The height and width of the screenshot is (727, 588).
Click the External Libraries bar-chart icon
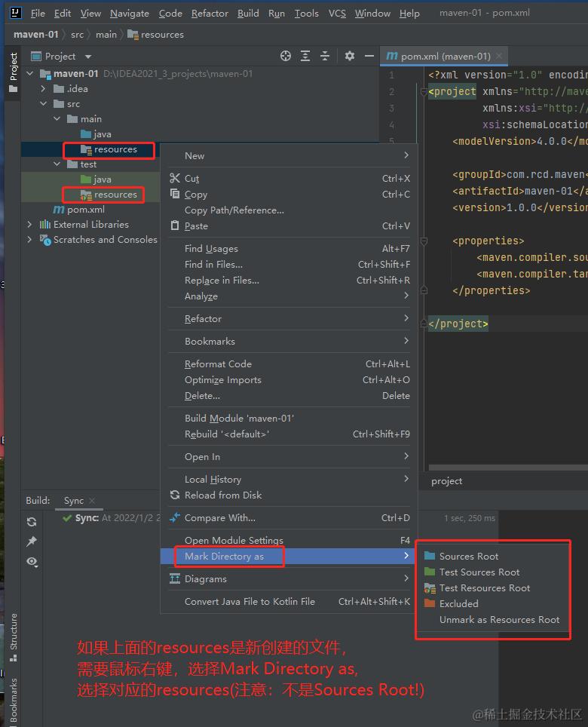click(x=45, y=225)
